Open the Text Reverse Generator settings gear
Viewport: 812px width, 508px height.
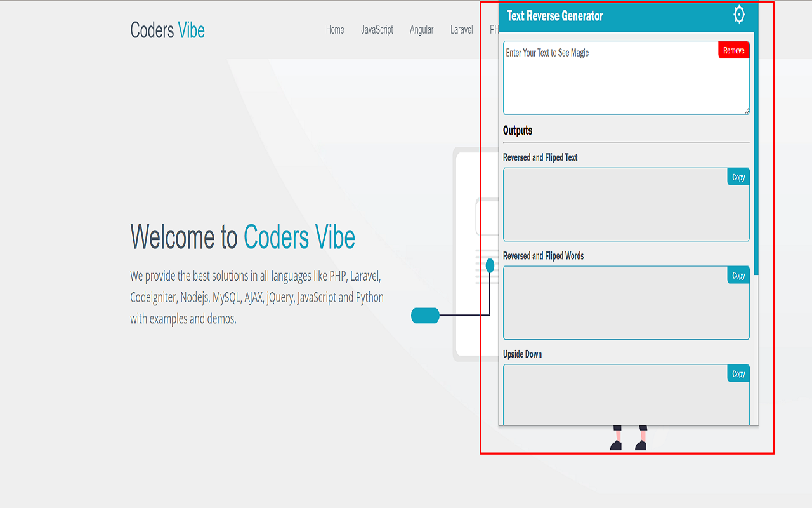point(739,15)
